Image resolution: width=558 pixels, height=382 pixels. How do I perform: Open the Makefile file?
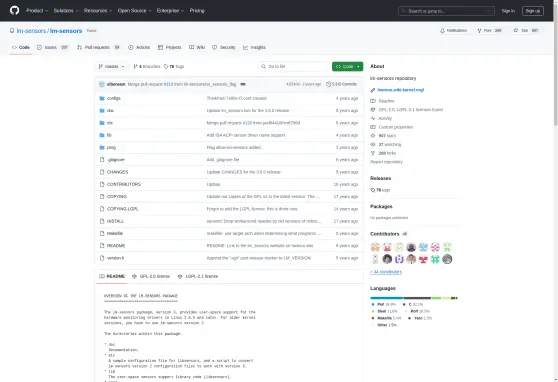pos(115,234)
